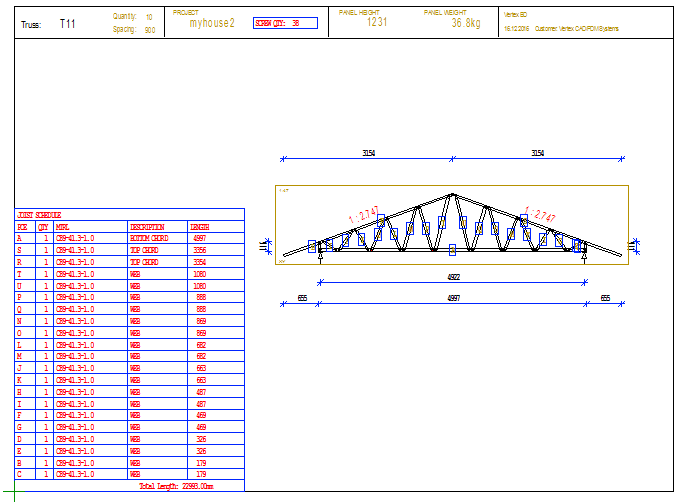Select the label box at bottom chord center
The image size is (688, 502).
(452, 248)
